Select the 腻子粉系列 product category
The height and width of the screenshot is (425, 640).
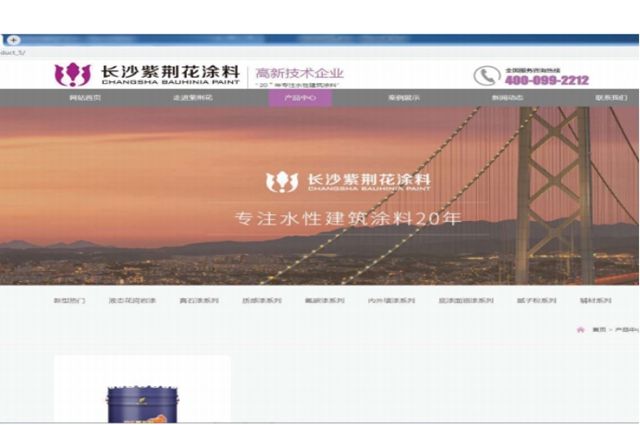[536, 300]
